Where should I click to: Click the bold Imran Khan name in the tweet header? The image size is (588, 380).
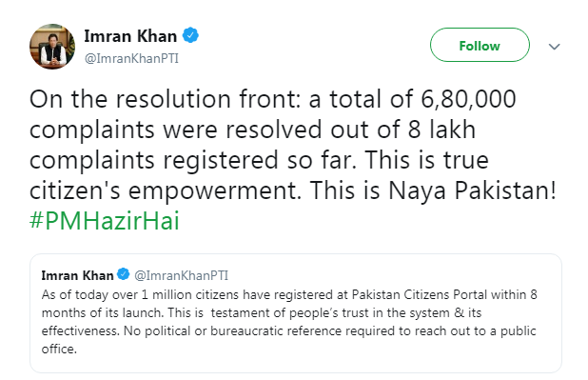tap(130, 36)
